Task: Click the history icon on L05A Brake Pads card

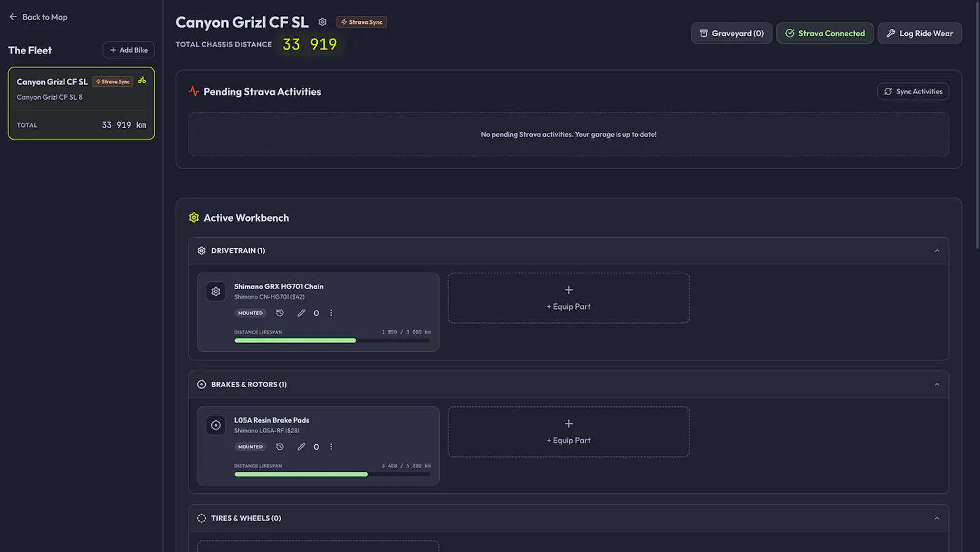Action: (280, 447)
